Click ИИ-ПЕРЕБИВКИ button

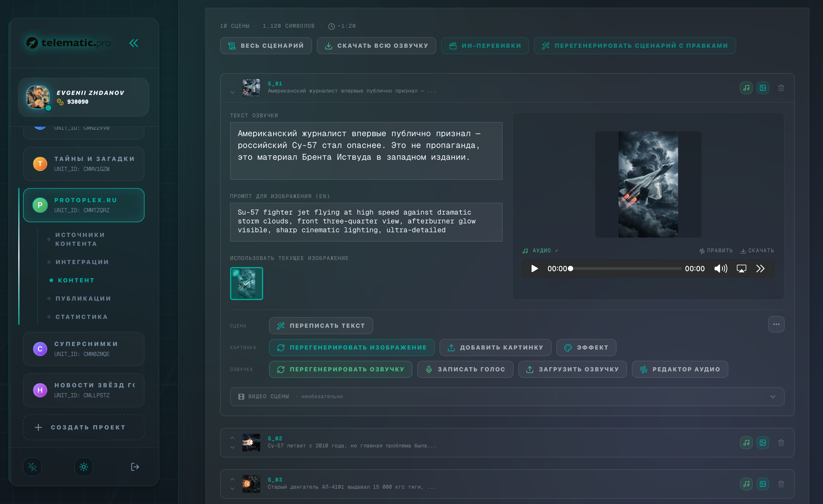pos(485,46)
